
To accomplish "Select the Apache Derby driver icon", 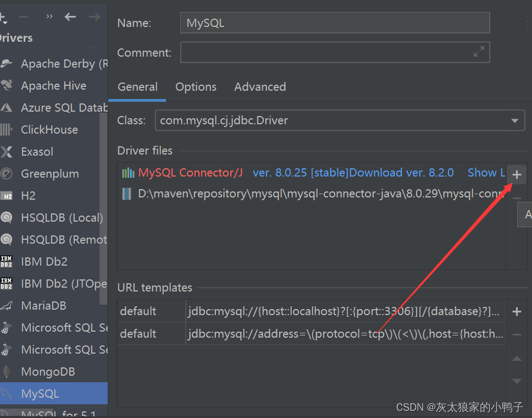I will click(6, 63).
